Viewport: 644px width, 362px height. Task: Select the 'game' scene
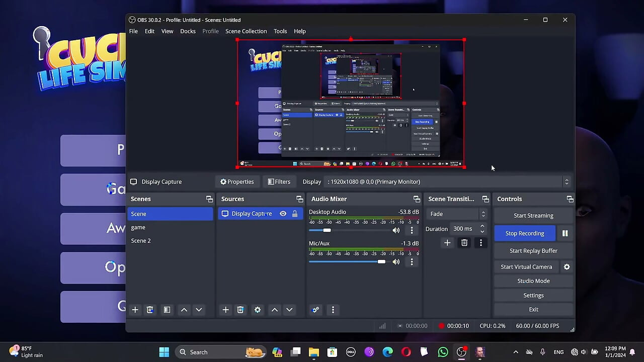(x=170, y=227)
